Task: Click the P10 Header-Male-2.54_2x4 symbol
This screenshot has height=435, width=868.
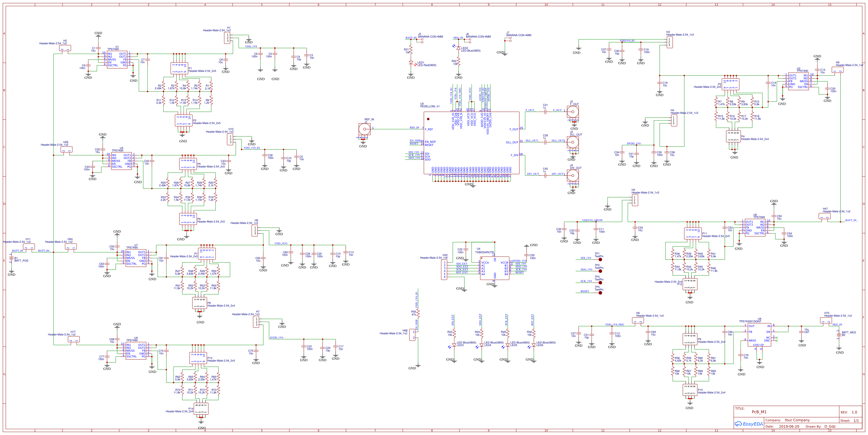Action: (690, 390)
